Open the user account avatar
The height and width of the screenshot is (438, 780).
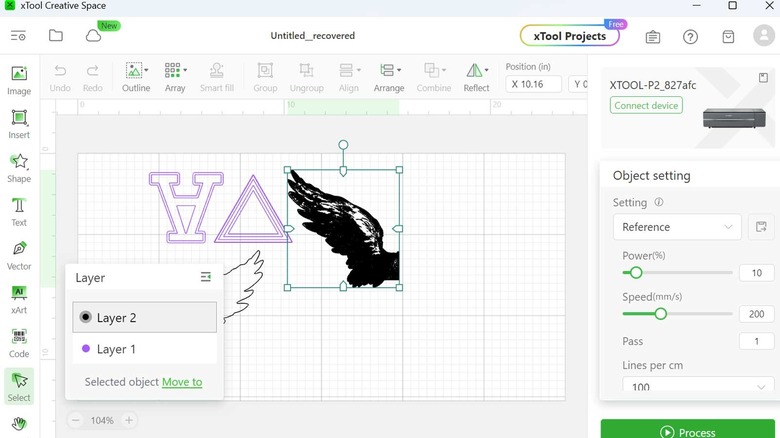[764, 36]
